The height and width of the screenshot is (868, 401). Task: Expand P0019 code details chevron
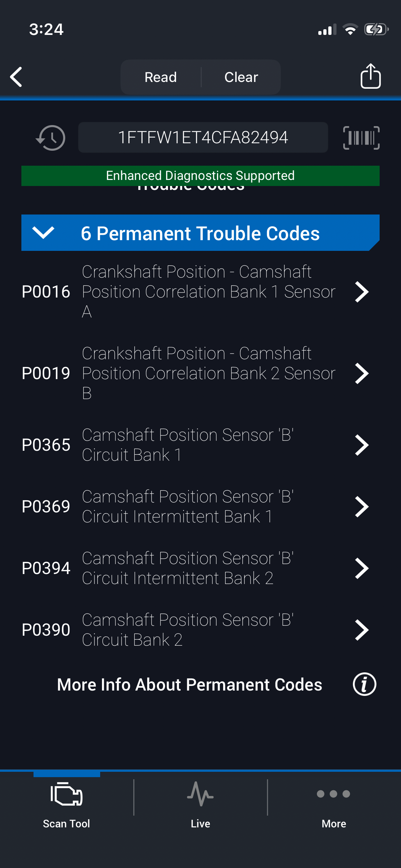tap(361, 373)
